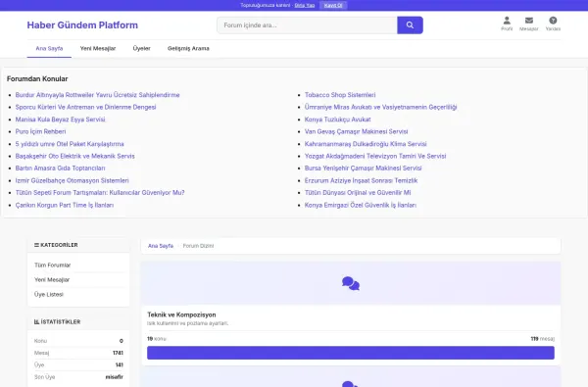Click the Son Üye value 'misafir'
The image size is (588, 387).
[x=115, y=377]
